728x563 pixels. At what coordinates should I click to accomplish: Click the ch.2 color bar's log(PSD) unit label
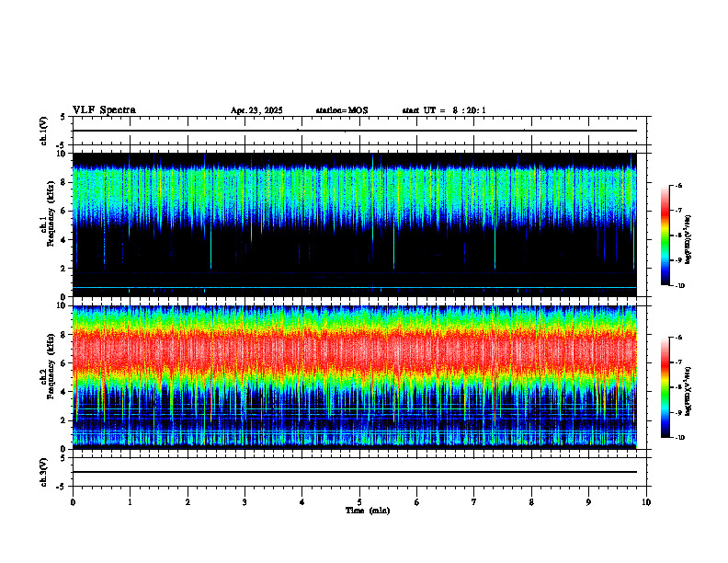click(688, 391)
